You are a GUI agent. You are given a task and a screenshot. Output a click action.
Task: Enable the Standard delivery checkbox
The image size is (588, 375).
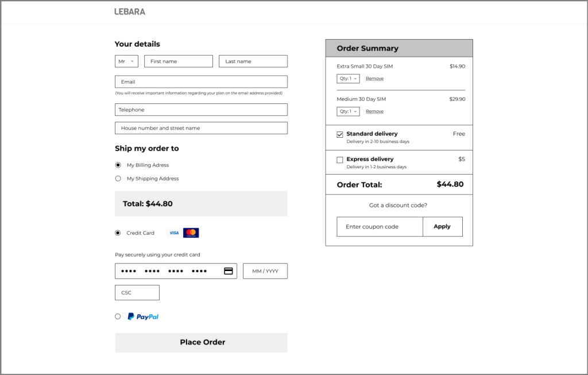tap(340, 135)
